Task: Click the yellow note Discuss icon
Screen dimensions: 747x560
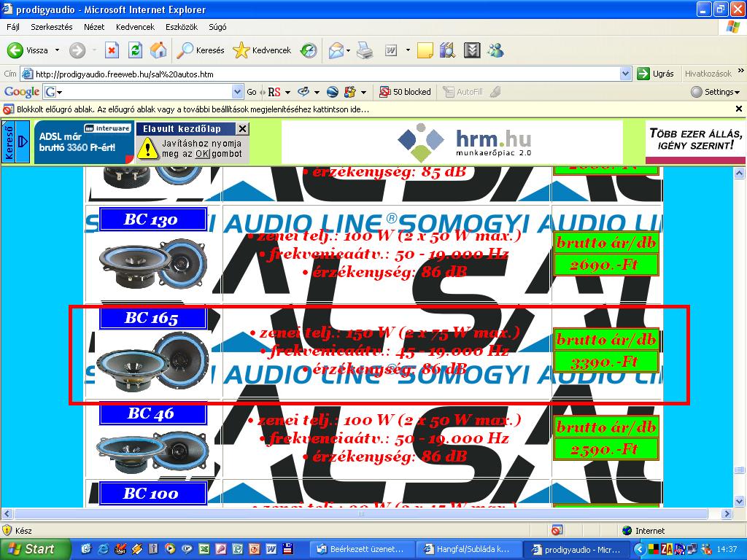Action: click(425, 50)
